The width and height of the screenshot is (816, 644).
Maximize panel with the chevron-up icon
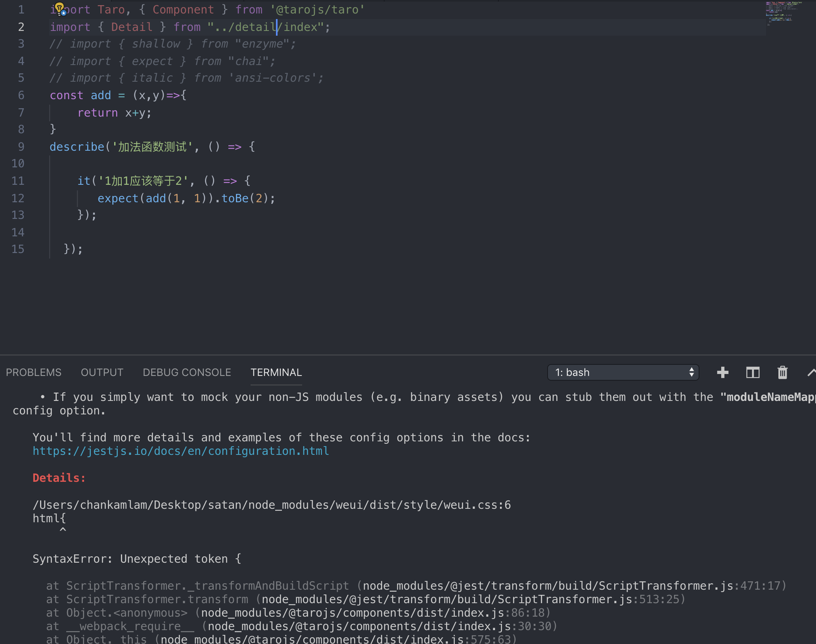[x=811, y=372]
